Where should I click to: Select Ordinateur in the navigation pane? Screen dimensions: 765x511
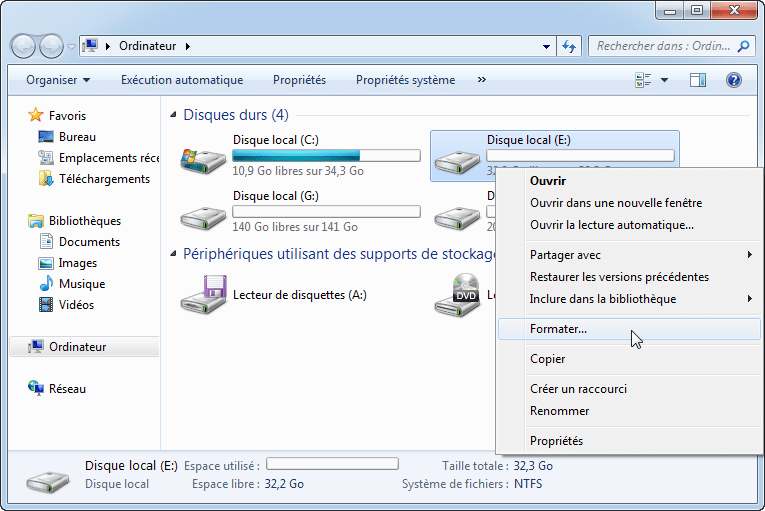(x=84, y=347)
